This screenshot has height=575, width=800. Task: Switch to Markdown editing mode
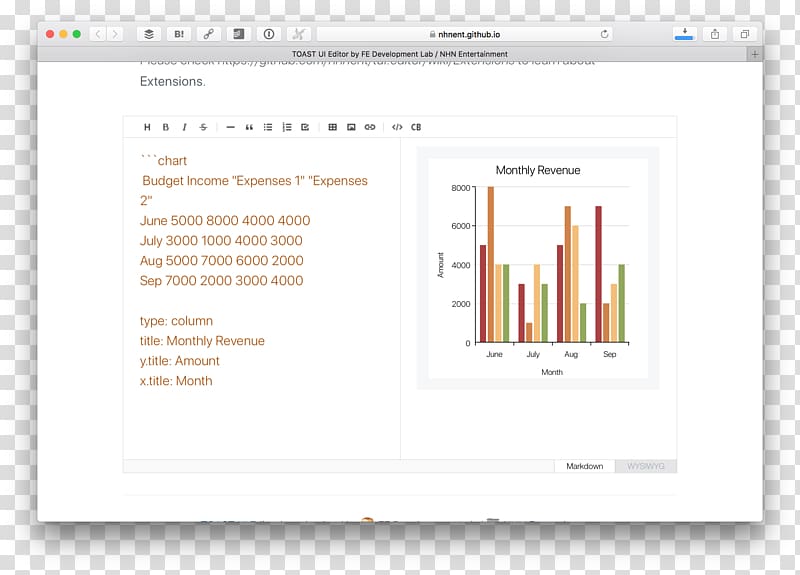[x=585, y=466]
